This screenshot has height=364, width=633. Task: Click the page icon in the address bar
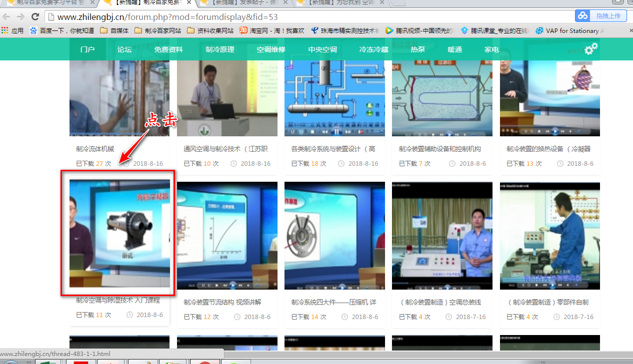50,16
